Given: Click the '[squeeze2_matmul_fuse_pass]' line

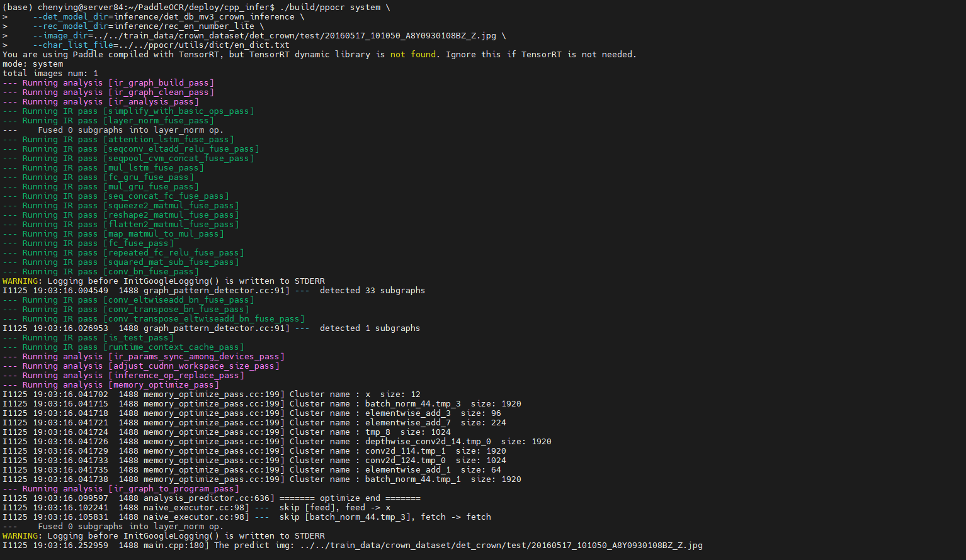Looking at the screenshot, I should pyautogui.click(x=121, y=206).
